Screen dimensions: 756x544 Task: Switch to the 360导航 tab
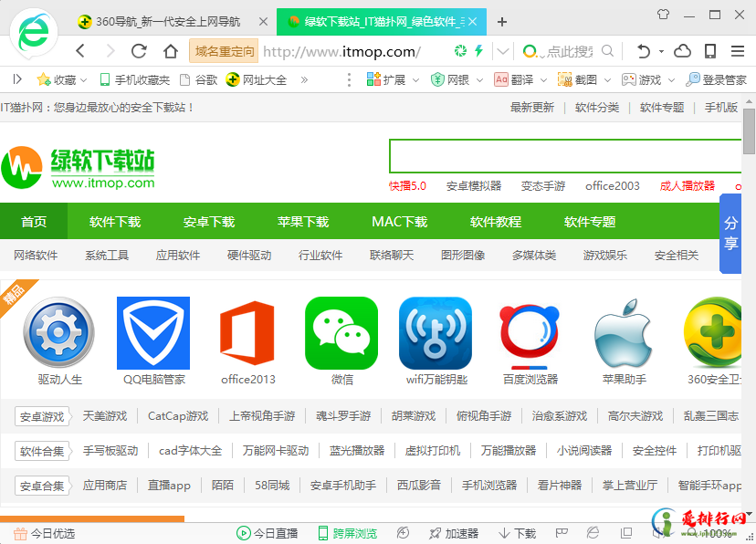[x=166, y=22]
